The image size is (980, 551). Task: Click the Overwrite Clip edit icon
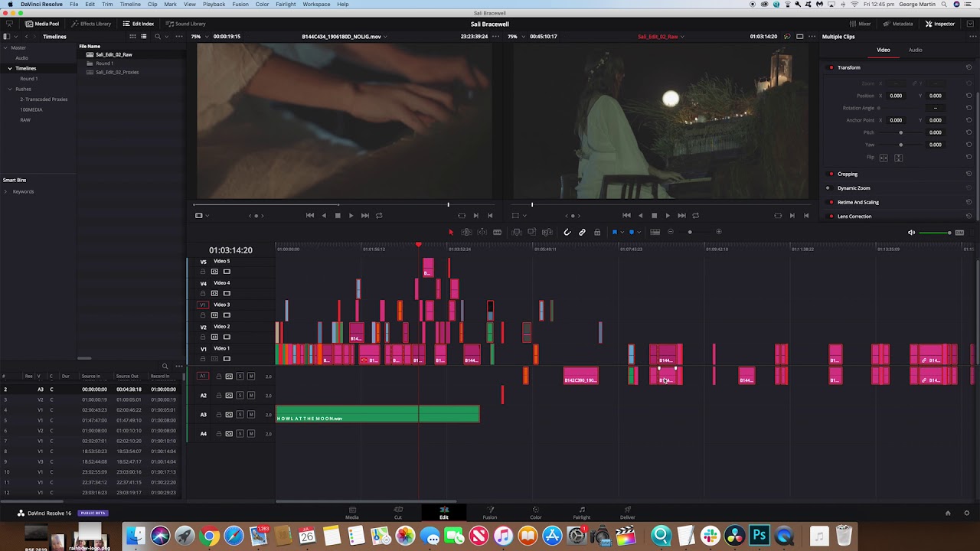point(532,232)
